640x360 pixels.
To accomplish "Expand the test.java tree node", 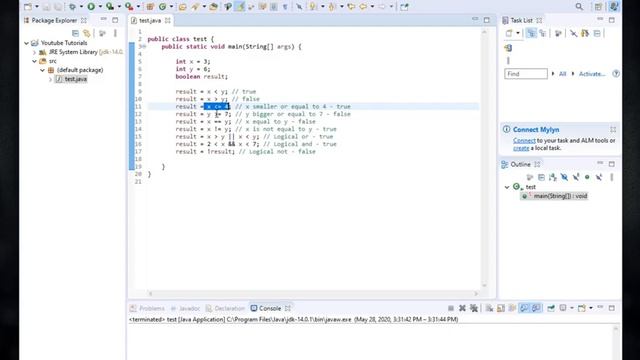I will coord(50,79).
